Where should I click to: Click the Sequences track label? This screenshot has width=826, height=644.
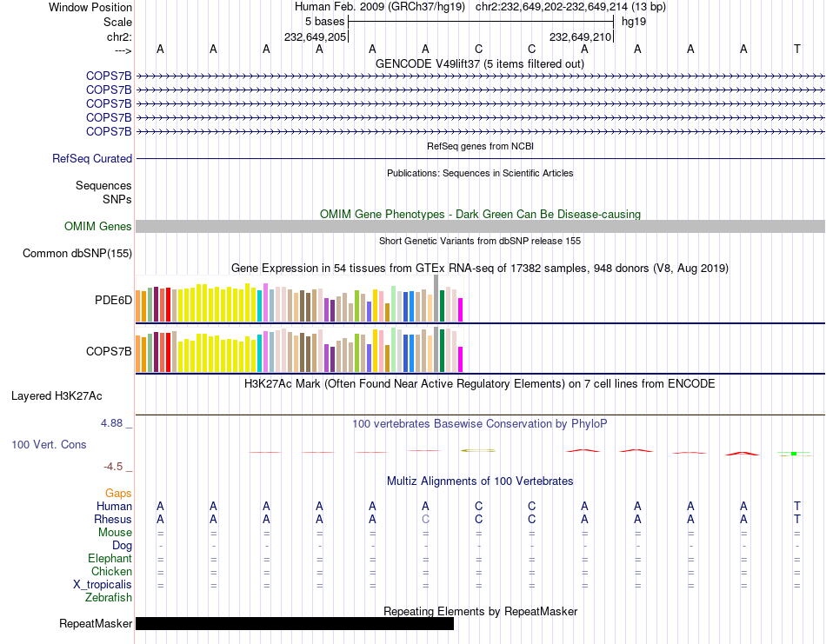(103, 185)
